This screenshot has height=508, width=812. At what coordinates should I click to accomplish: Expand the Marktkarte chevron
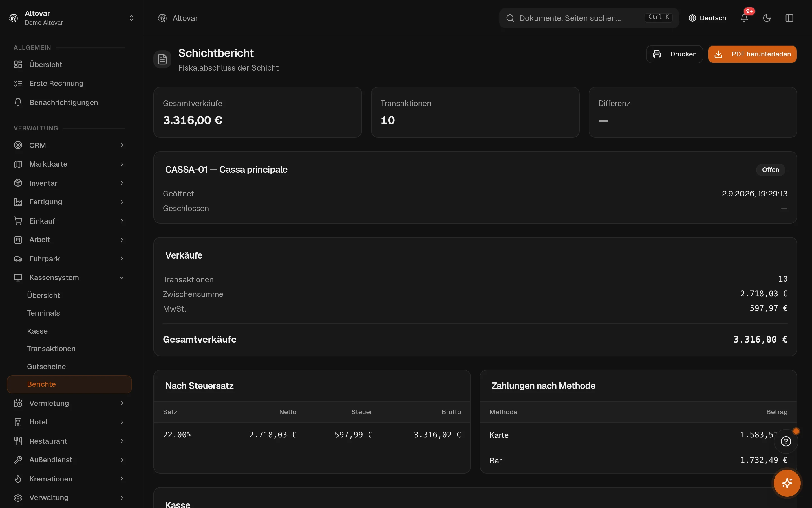click(122, 164)
